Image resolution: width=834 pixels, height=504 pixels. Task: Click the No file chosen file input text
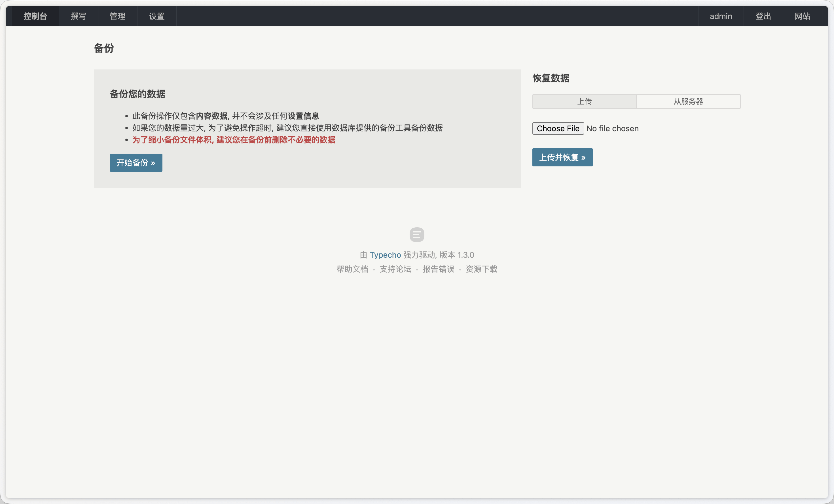[612, 129]
